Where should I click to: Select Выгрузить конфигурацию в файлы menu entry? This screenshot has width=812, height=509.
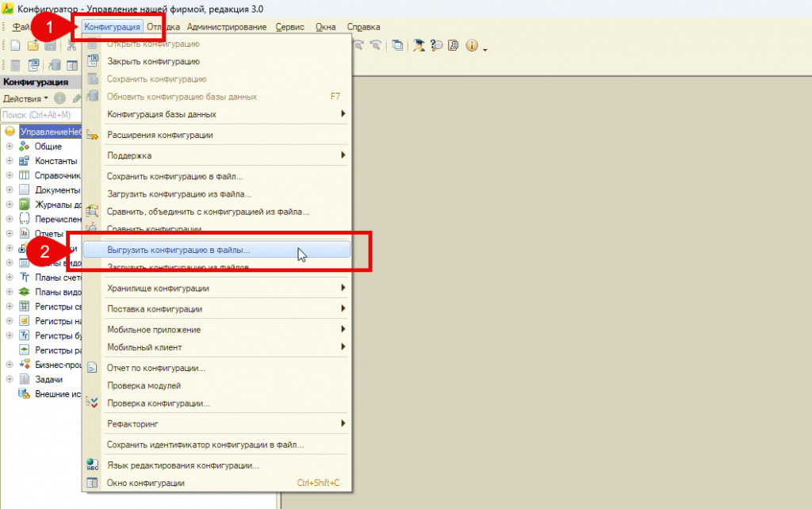[216, 250]
